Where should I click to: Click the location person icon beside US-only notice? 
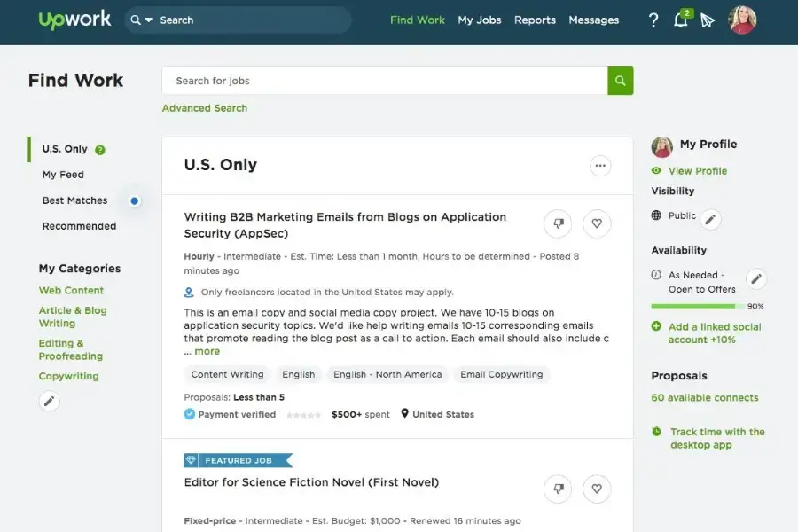[x=189, y=293]
